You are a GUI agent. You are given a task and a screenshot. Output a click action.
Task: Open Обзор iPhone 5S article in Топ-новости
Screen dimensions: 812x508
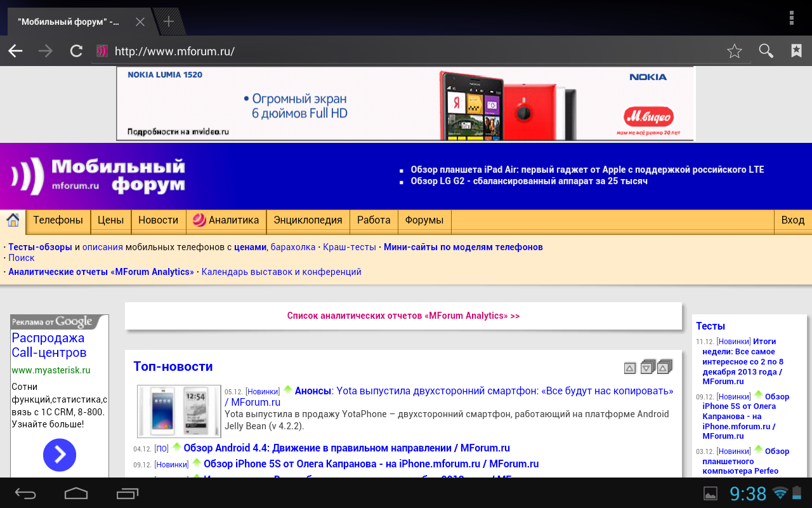pos(371,464)
